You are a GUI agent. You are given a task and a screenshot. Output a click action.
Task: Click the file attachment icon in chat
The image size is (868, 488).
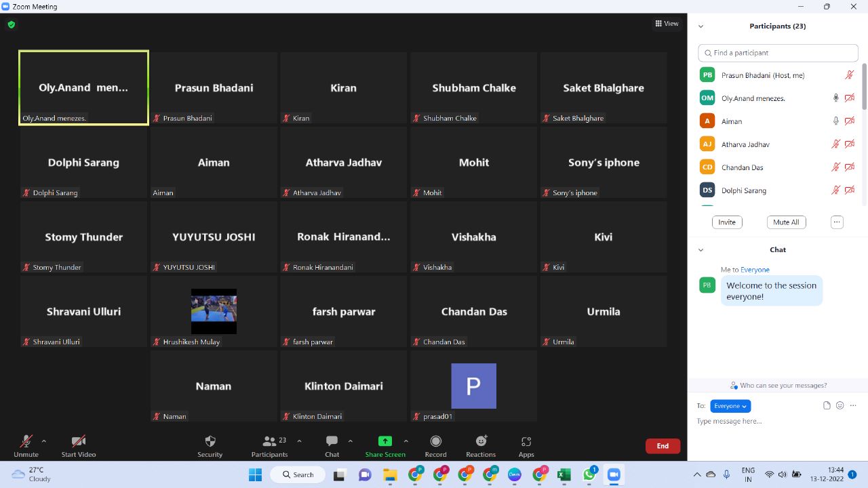827,405
